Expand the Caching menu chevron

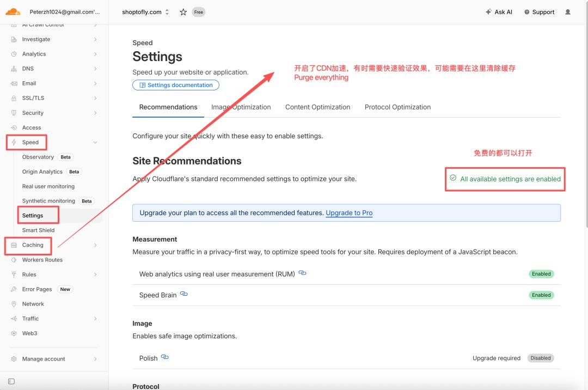pos(95,245)
